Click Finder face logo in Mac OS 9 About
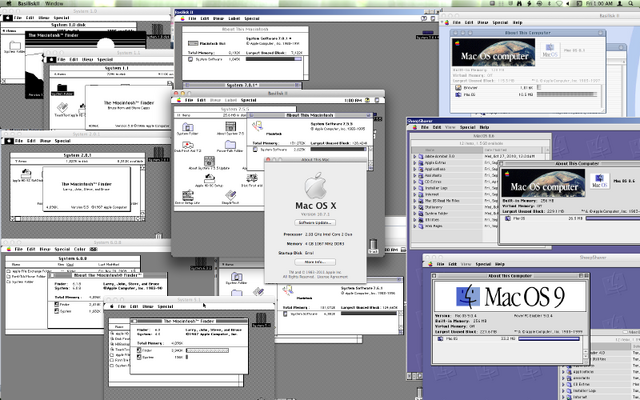640x400 pixels. pos(468,296)
